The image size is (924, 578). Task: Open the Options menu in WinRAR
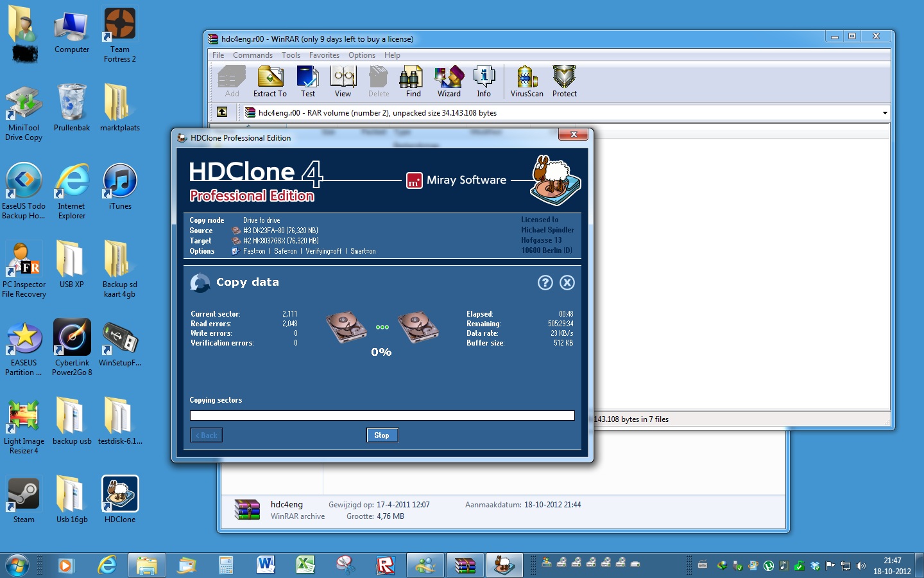362,55
